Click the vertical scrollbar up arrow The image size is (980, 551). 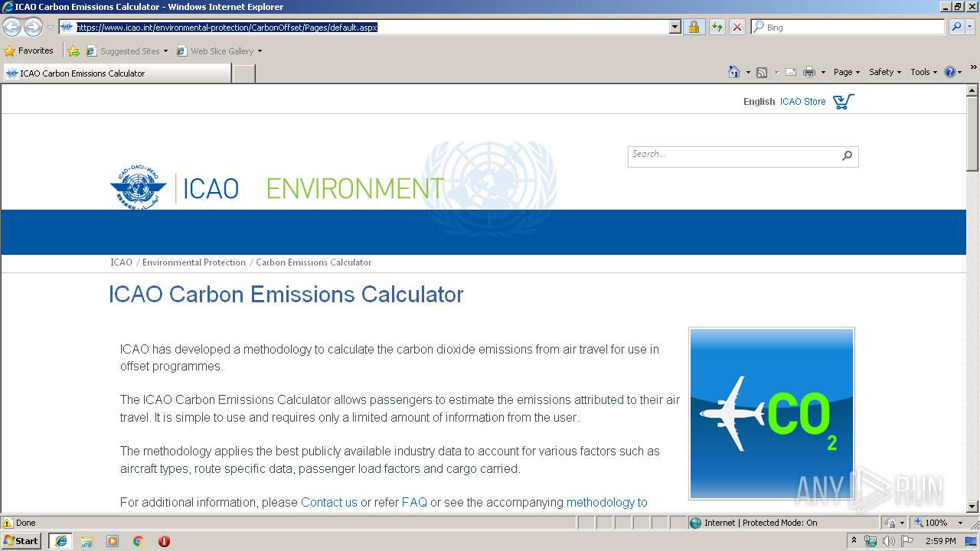pyautogui.click(x=972, y=90)
